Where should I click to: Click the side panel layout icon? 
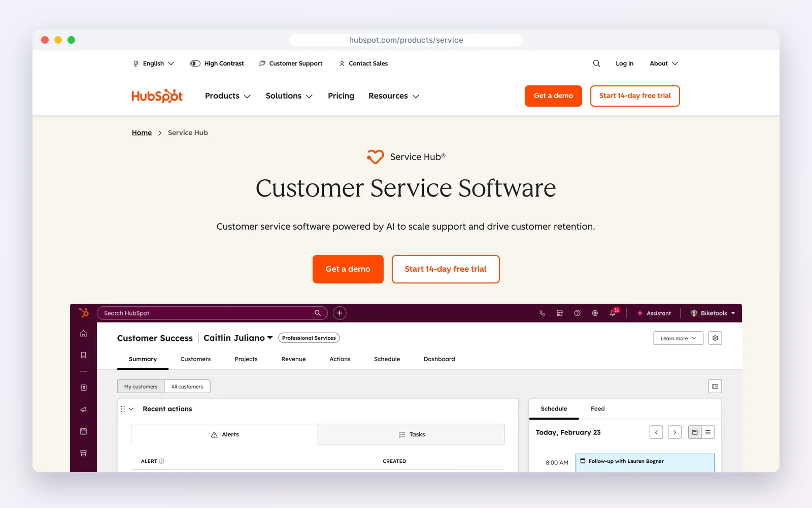[x=715, y=387]
